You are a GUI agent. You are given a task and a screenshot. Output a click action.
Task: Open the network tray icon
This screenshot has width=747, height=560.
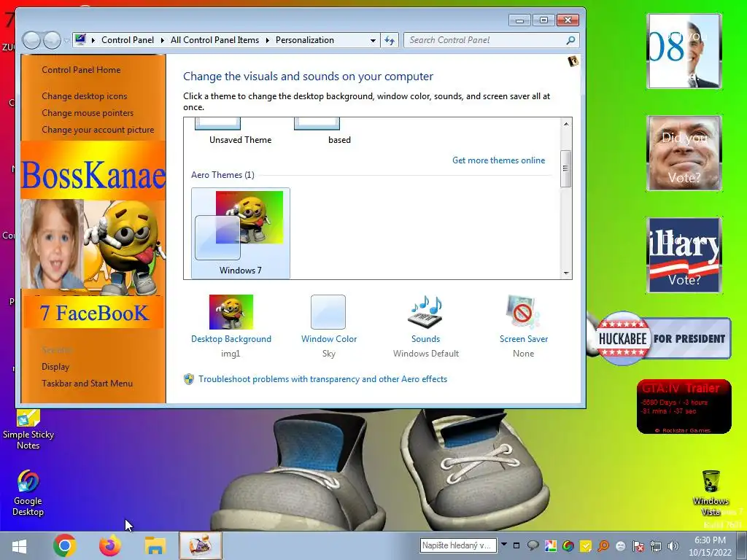click(x=656, y=545)
